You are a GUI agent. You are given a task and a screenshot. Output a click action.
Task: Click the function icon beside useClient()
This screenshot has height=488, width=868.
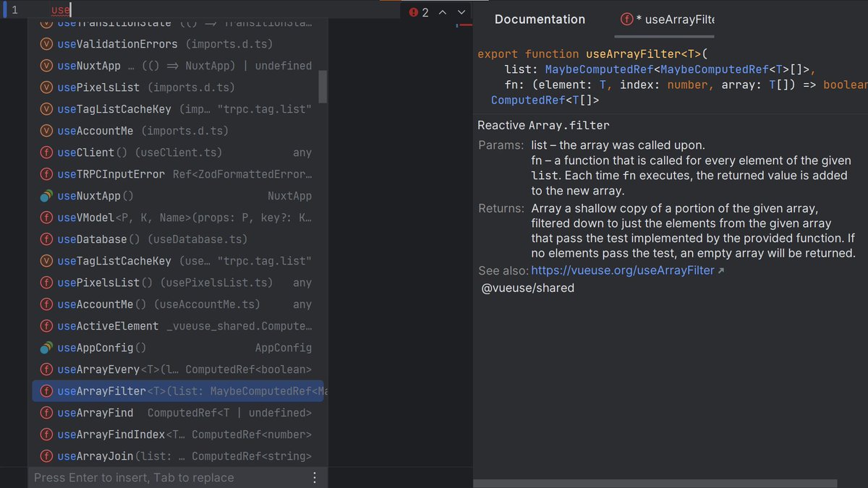46,153
